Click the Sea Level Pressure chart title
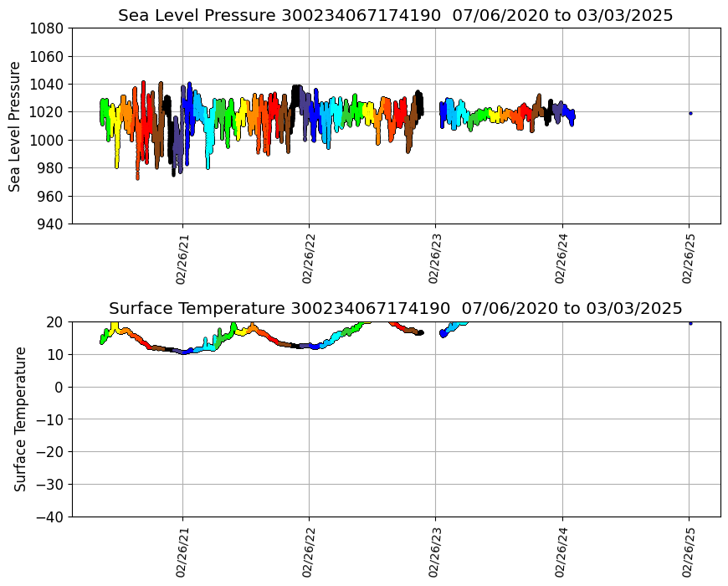Image resolution: width=728 pixels, height=586 pixels. [x=395, y=16]
